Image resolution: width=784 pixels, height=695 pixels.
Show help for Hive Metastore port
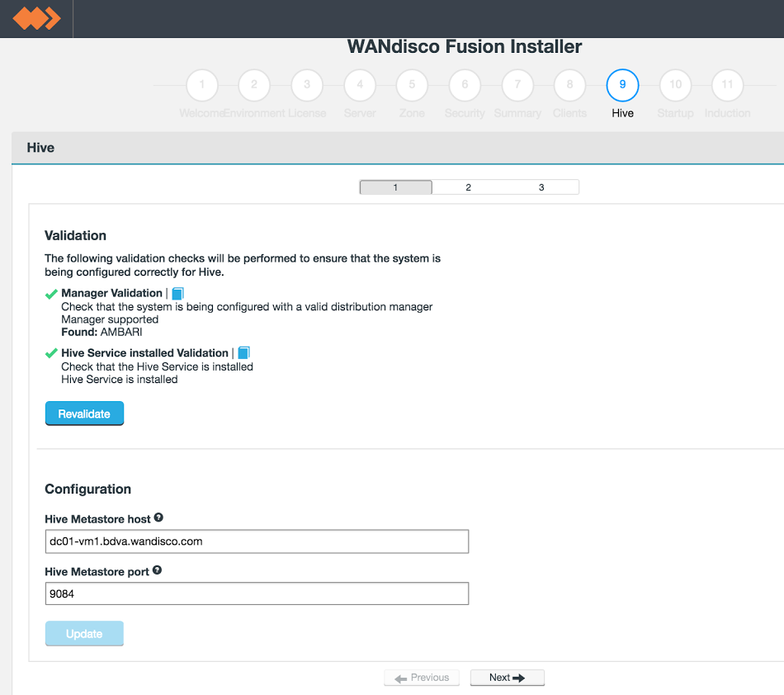tap(157, 570)
